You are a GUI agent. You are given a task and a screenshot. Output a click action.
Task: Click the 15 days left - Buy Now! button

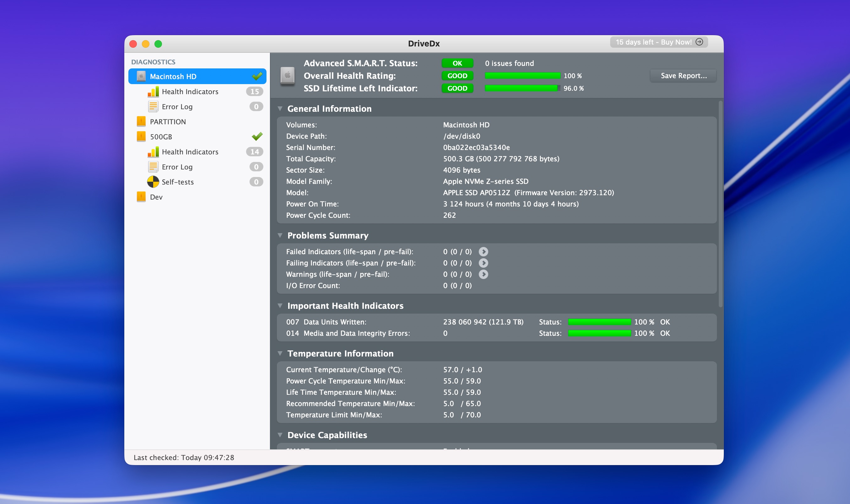[x=659, y=42]
